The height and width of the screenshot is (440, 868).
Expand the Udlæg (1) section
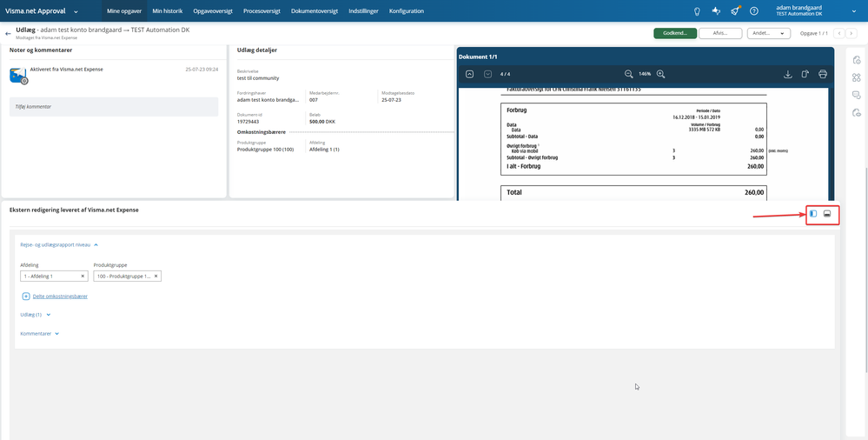pos(36,315)
